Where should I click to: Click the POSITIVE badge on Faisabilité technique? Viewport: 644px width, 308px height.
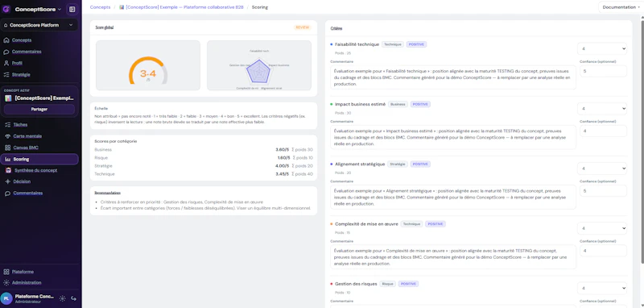click(x=416, y=44)
